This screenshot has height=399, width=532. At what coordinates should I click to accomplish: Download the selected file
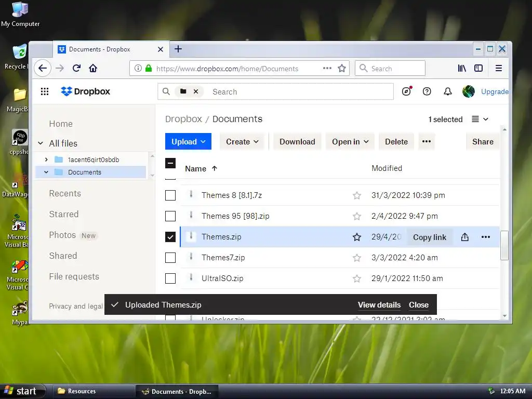297,141
